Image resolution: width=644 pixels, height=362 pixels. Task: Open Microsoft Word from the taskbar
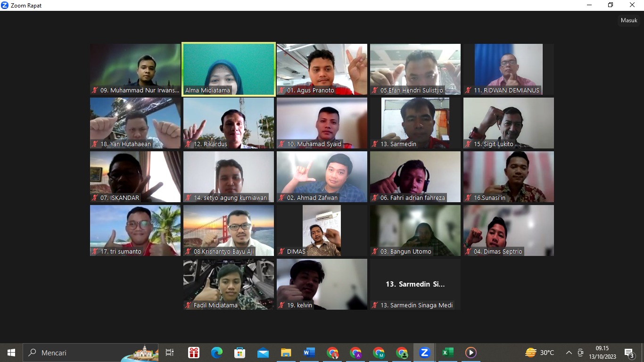(309, 353)
